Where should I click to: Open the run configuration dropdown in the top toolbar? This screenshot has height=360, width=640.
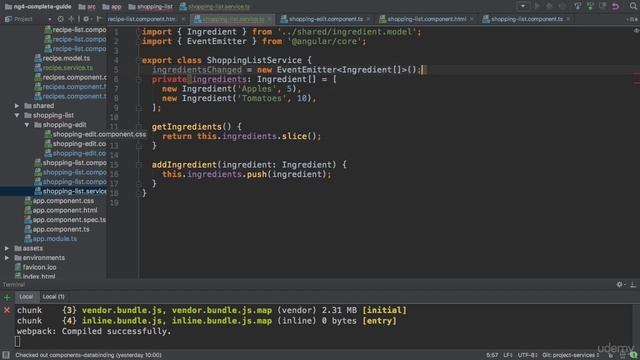click(x=523, y=6)
